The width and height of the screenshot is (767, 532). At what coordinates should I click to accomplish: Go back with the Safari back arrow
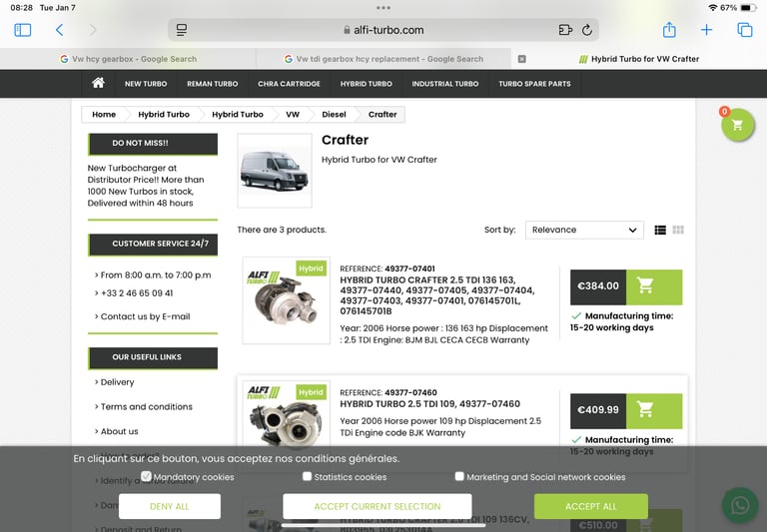(x=59, y=30)
